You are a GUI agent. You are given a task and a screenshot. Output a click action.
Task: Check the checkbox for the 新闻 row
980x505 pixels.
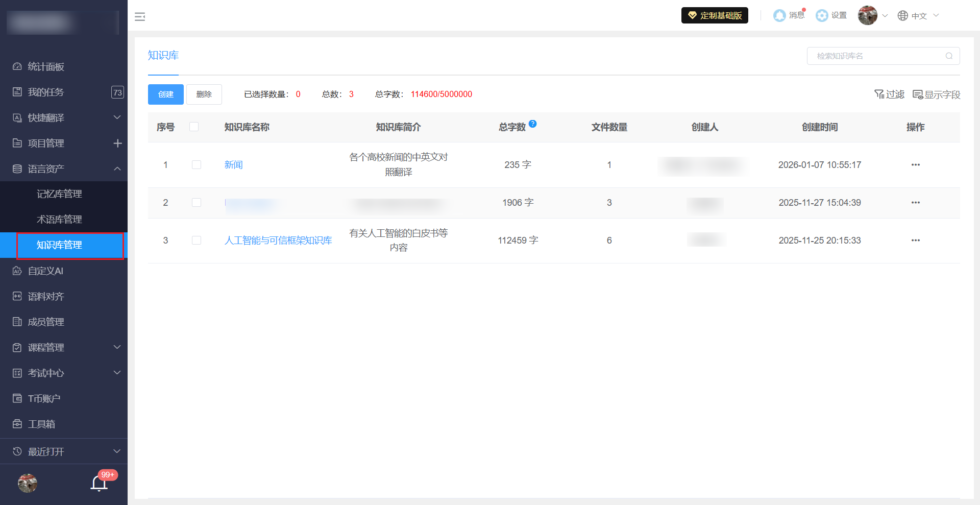tap(197, 165)
